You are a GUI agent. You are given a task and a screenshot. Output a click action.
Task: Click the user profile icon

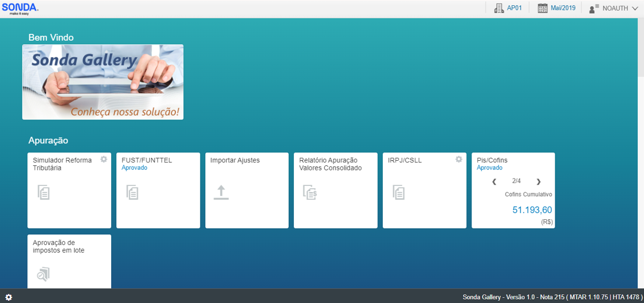click(x=594, y=8)
